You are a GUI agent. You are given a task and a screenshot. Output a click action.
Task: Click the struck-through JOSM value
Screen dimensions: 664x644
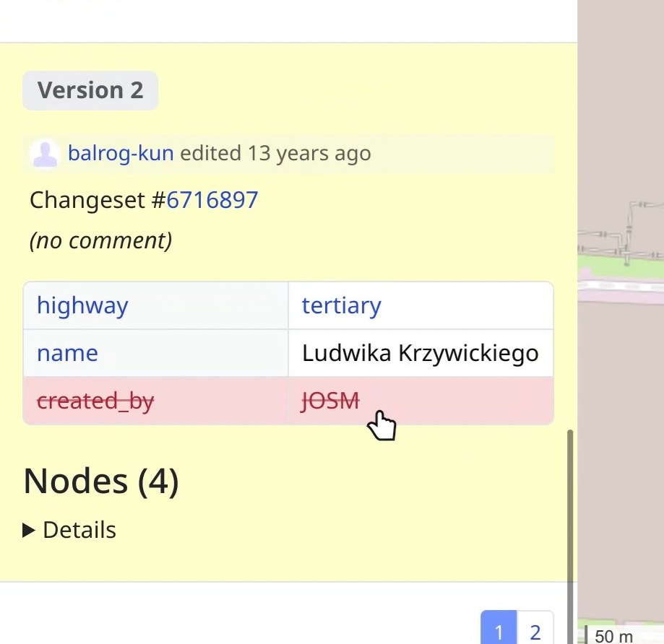(330, 400)
